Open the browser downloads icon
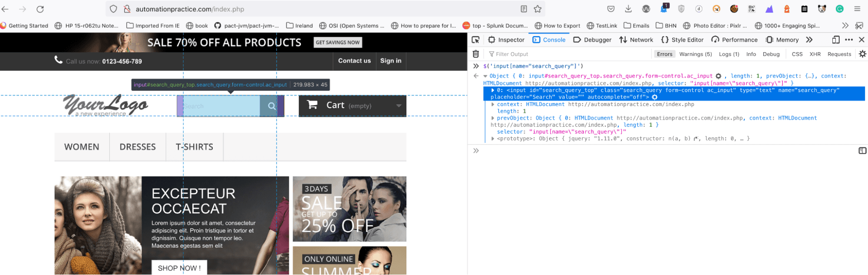This screenshot has width=868, height=275. pos(628,9)
